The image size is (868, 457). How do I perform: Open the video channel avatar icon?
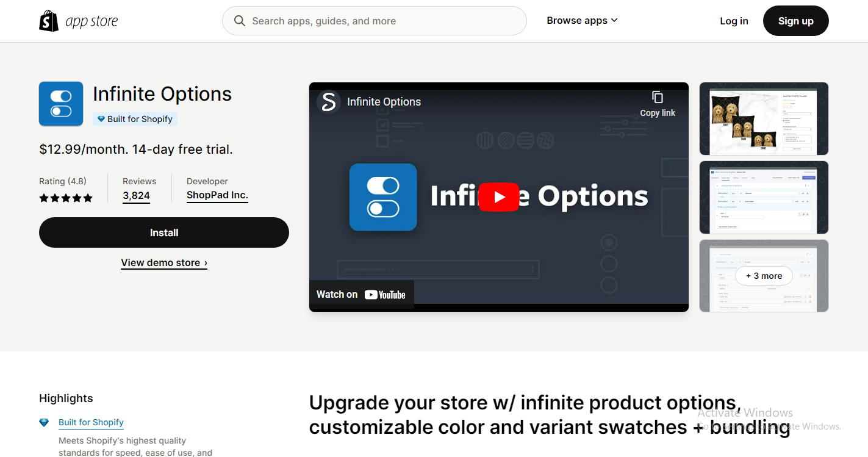click(328, 102)
